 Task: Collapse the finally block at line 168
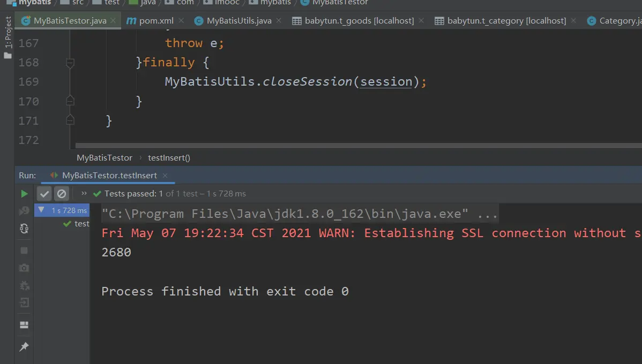click(70, 63)
